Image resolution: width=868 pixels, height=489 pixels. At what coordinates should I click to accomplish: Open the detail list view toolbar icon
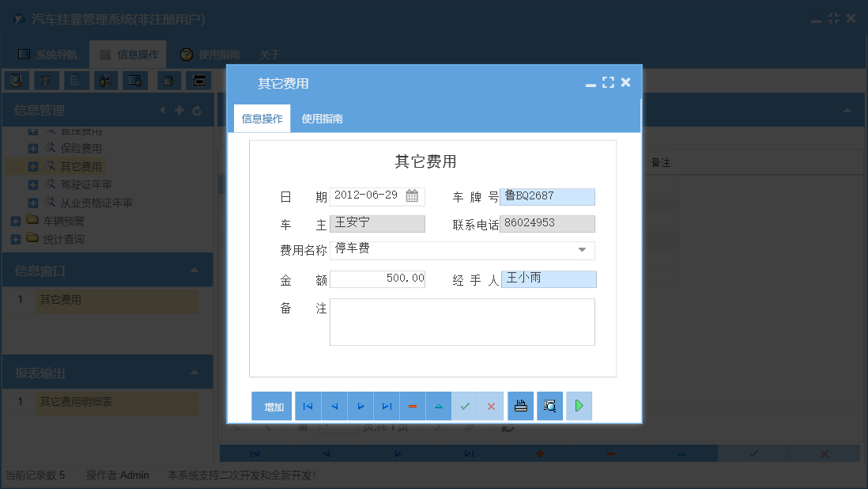point(44,80)
